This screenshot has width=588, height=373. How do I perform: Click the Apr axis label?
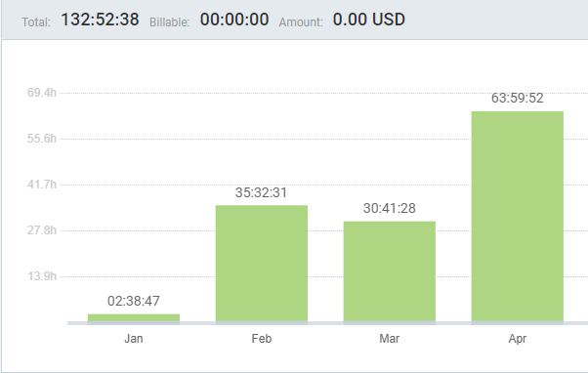coord(517,339)
